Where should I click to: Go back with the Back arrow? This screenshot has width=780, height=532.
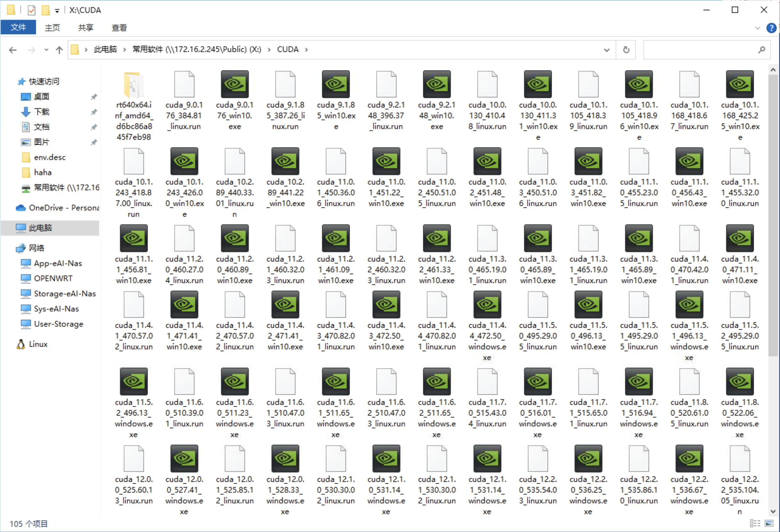13,50
